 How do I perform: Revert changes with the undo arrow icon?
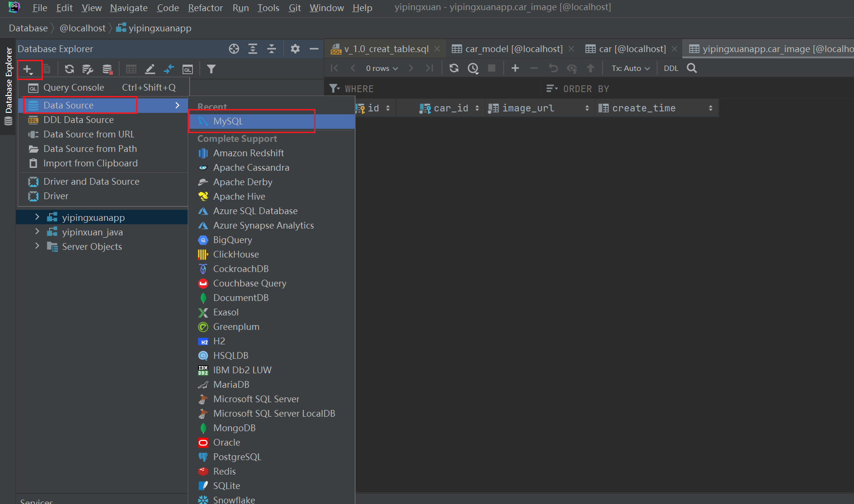point(553,68)
